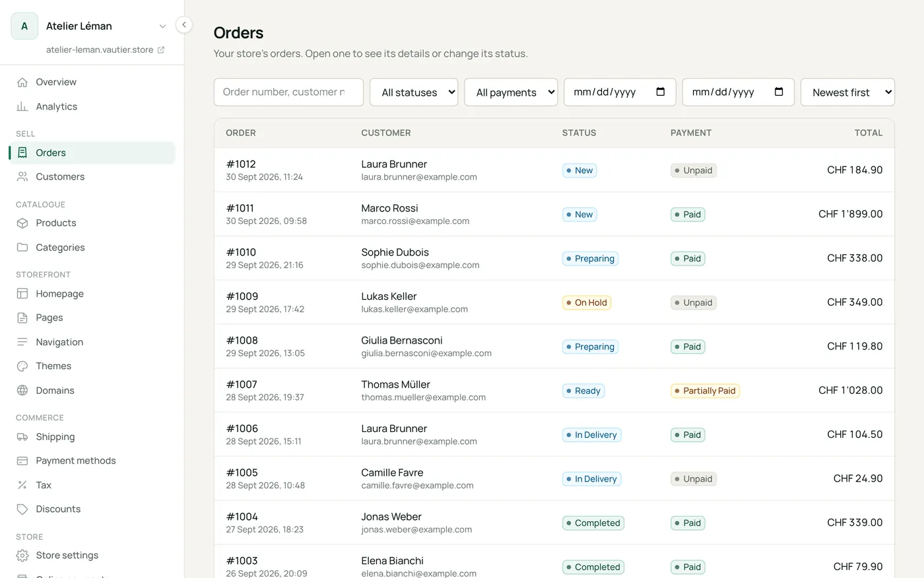This screenshot has height=578, width=924.
Task: Click the Payment methods card icon
Action: coord(22,461)
